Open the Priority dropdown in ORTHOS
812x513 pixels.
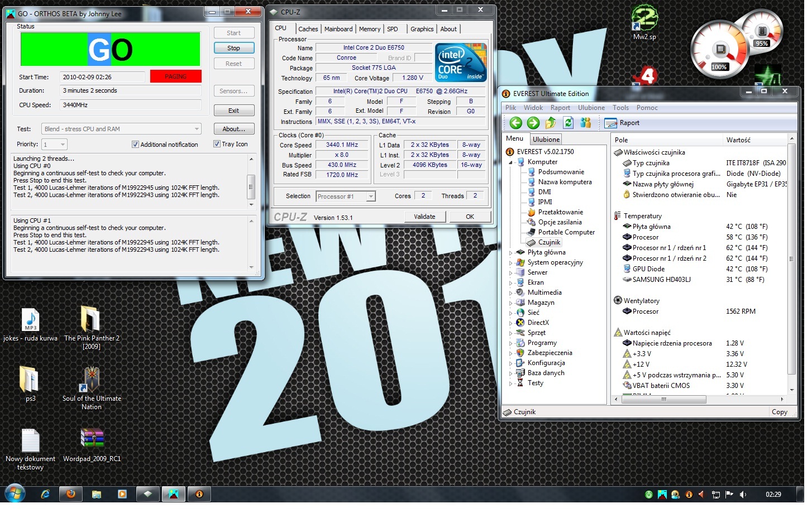pyautogui.click(x=55, y=146)
